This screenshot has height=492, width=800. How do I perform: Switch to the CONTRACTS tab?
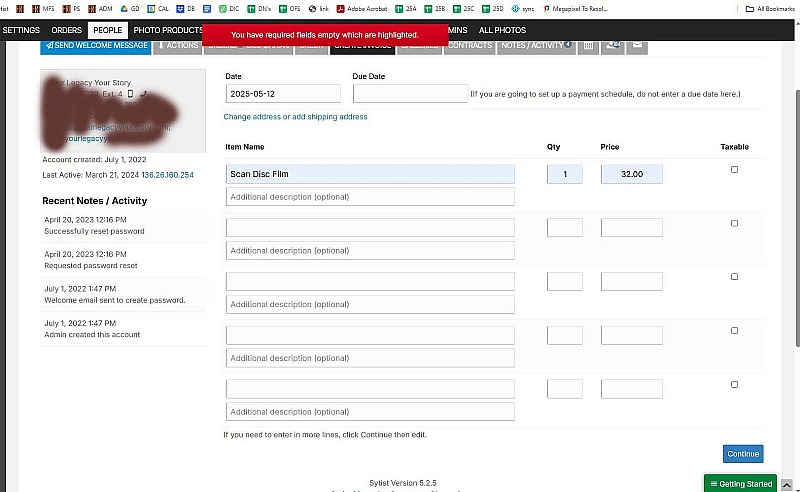(469, 46)
